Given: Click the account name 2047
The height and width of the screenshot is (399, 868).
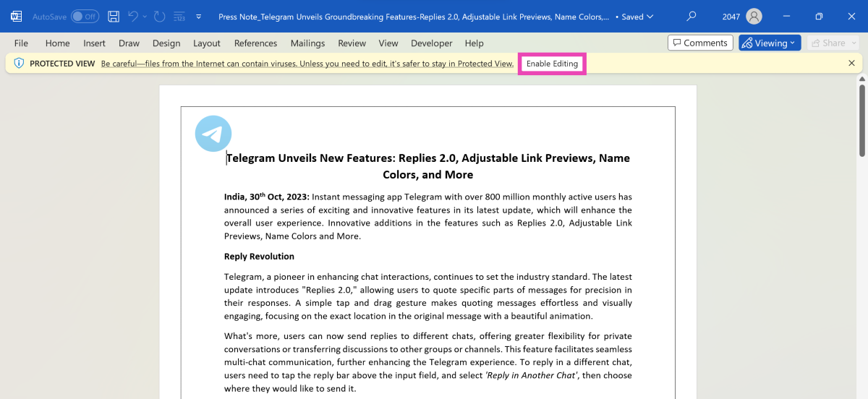Looking at the screenshot, I should pos(731,16).
